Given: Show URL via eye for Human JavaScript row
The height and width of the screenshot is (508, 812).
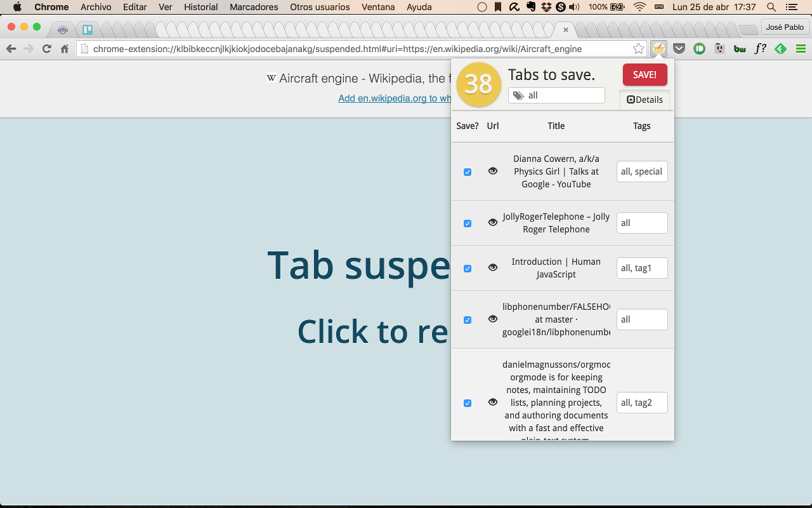Looking at the screenshot, I should click(493, 267).
